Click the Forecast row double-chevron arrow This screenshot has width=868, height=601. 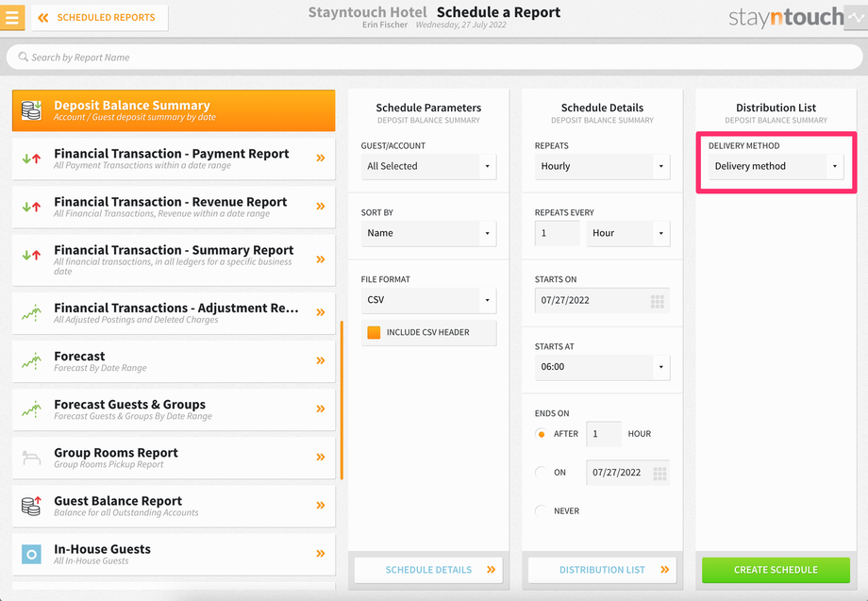(321, 360)
